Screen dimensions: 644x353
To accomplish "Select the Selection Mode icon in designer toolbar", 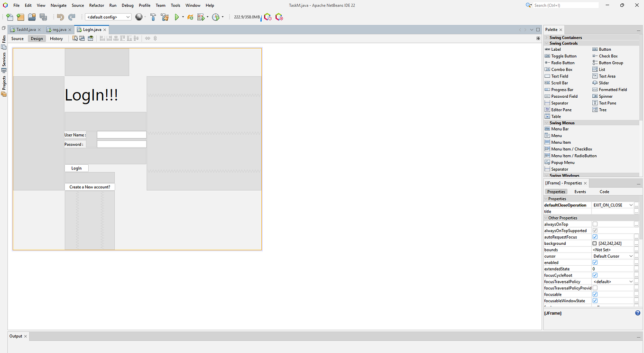I will pos(75,38).
